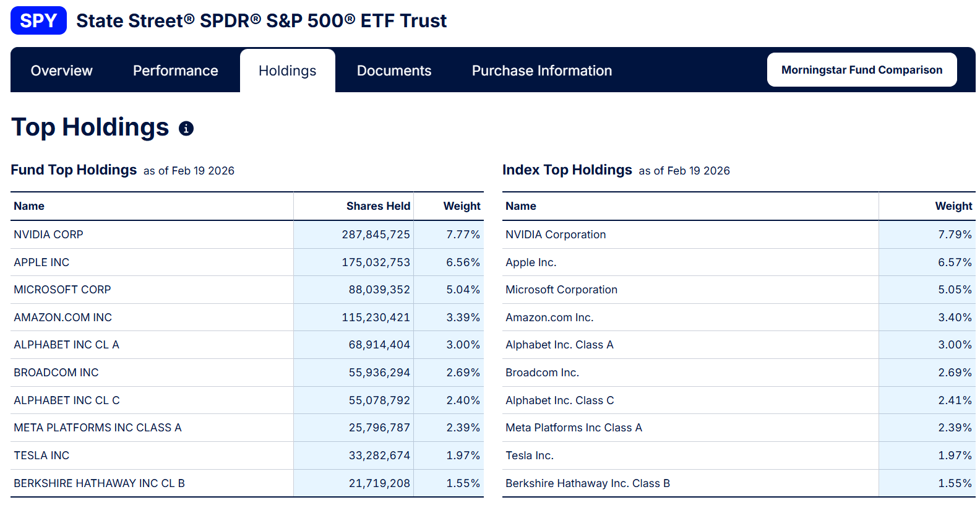Click Tesla Inc. in the index holdings

(530, 455)
